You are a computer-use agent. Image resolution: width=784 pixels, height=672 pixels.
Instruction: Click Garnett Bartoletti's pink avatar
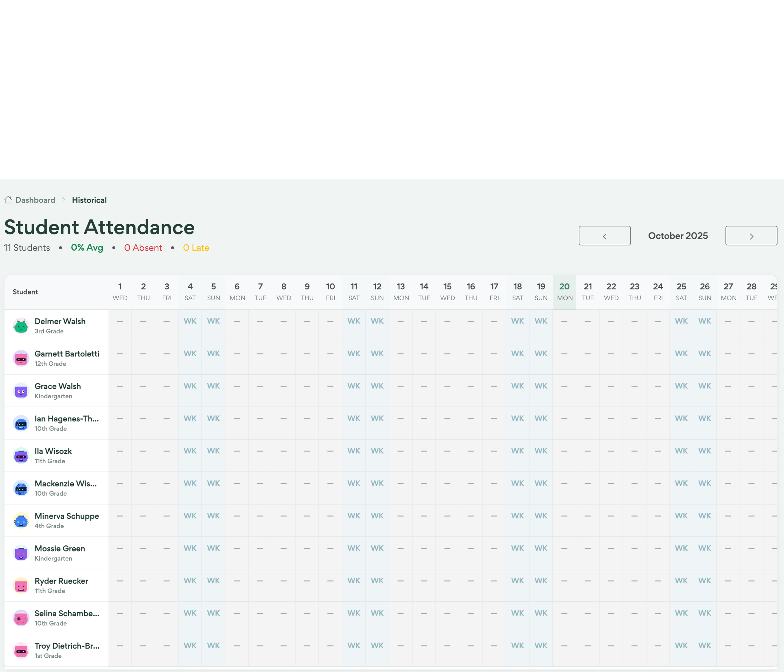[21, 358]
